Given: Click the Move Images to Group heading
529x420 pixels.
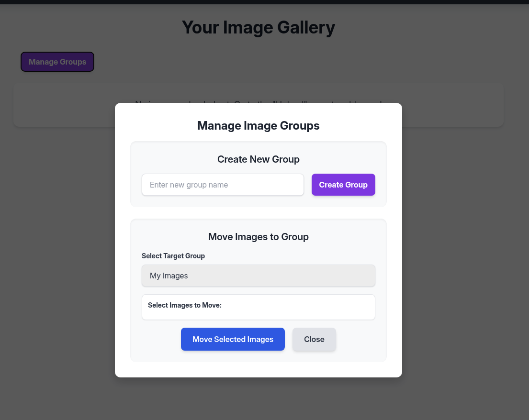Looking at the screenshot, I should (x=258, y=237).
